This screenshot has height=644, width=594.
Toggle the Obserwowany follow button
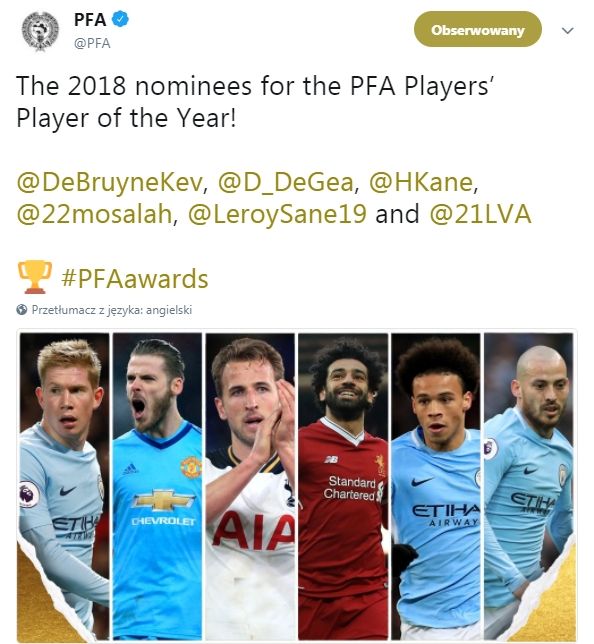click(477, 30)
